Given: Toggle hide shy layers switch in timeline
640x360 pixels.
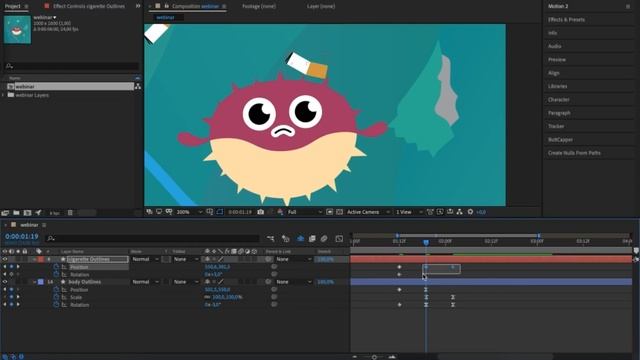Looking at the screenshot, I should coord(300,238).
